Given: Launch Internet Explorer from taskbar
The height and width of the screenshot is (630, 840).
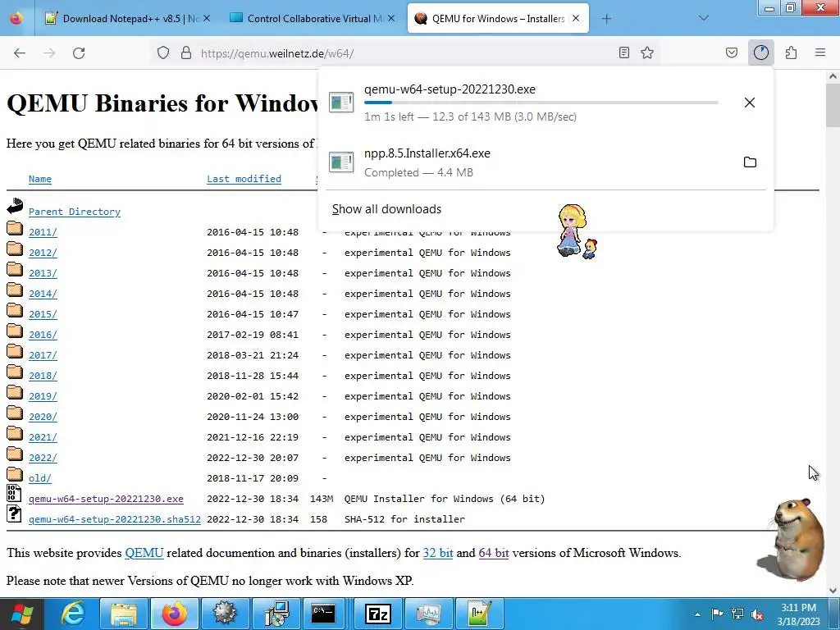Looking at the screenshot, I should [73, 614].
